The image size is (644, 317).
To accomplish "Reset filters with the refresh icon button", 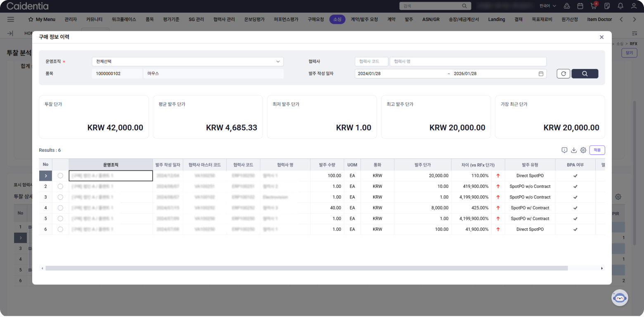I will (x=563, y=73).
